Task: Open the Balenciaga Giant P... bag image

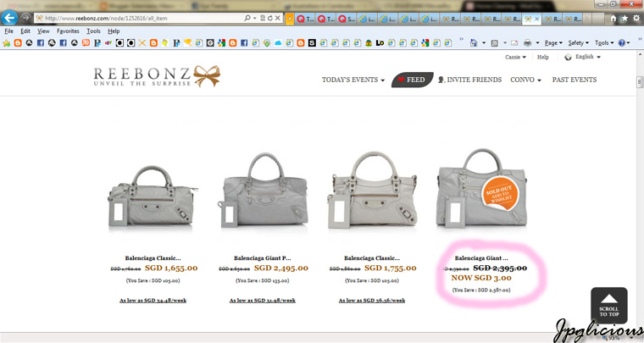Action: pyautogui.click(x=263, y=190)
